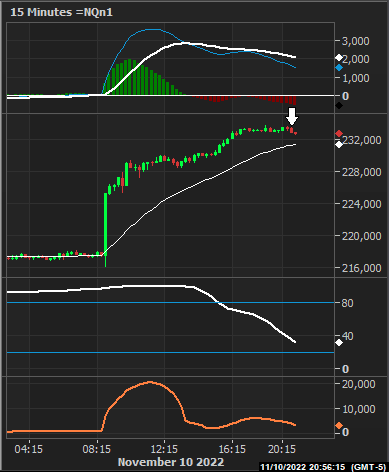Viewport: 389px width, 472px height.
Task: Click the 12:15 time axis label
Action: tap(164, 449)
